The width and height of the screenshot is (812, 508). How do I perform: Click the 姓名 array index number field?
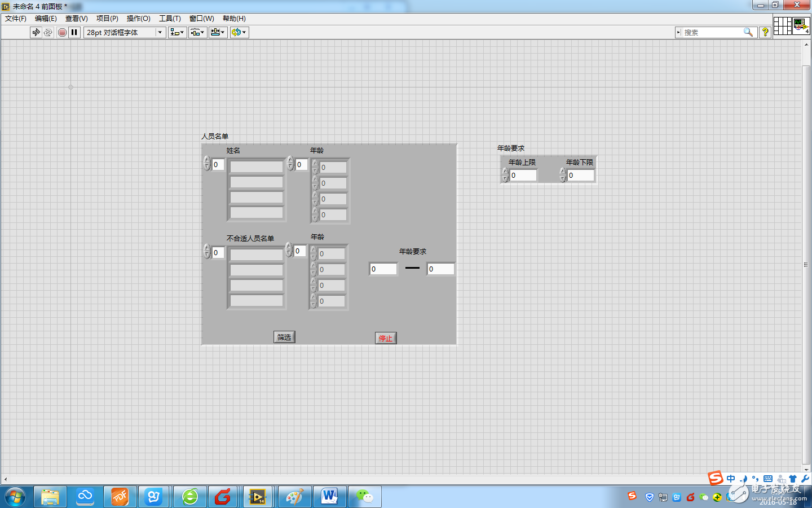point(218,165)
